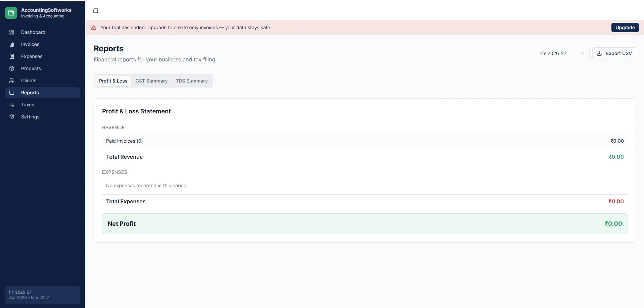Open Dashboard from the sidebar

pyautogui.click(x=42, y=32)
